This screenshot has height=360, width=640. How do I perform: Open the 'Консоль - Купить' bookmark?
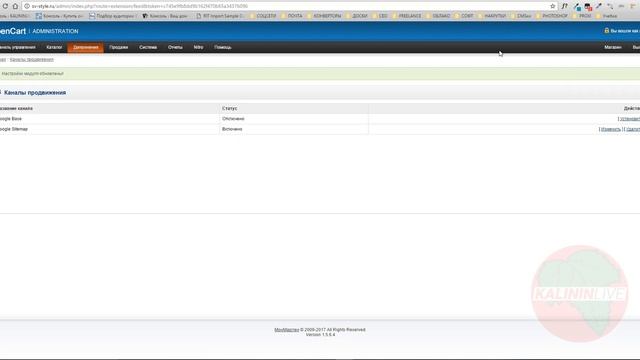(60, 16)
